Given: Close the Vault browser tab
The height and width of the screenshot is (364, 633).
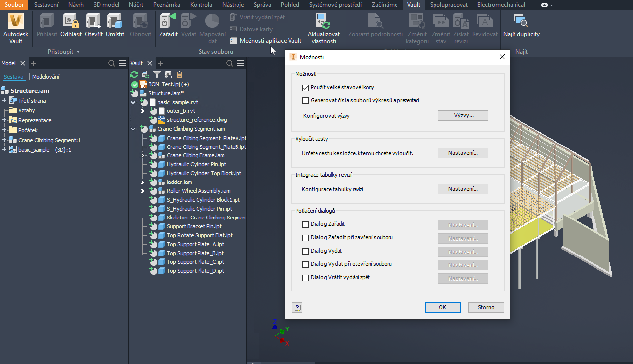Looking at the screenshot, I should coord(150,63).
